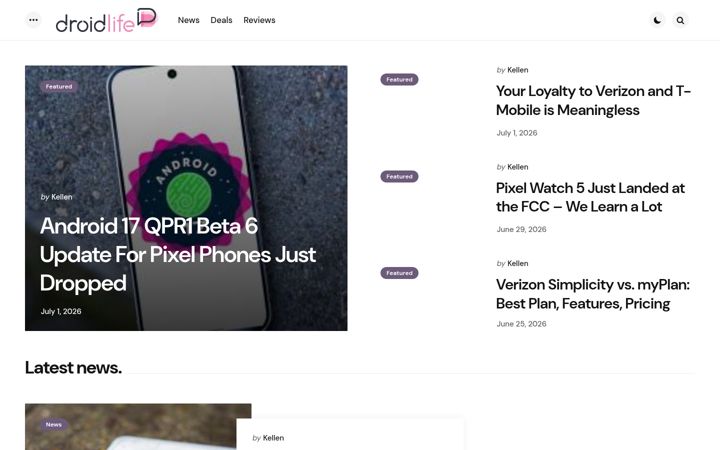Click Featured tag beside the Pixel Watch 5 article
Screen dimensions: 720x450
coord(399,176)
